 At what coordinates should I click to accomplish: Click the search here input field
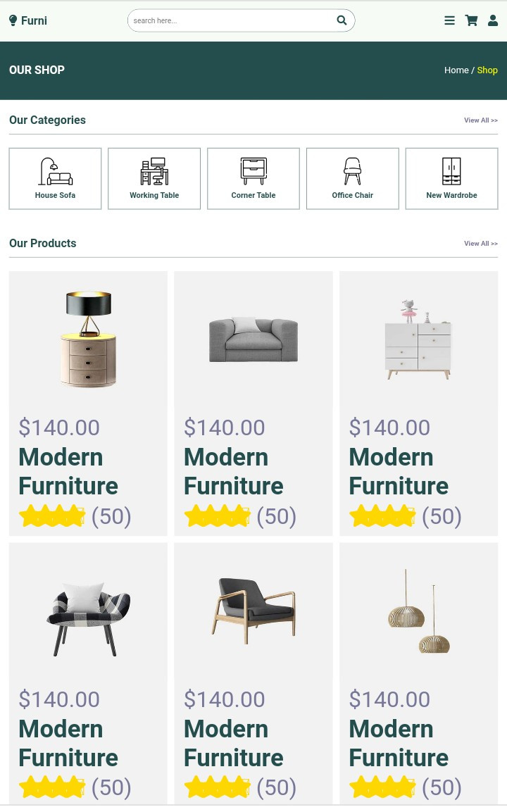point(232,20)
